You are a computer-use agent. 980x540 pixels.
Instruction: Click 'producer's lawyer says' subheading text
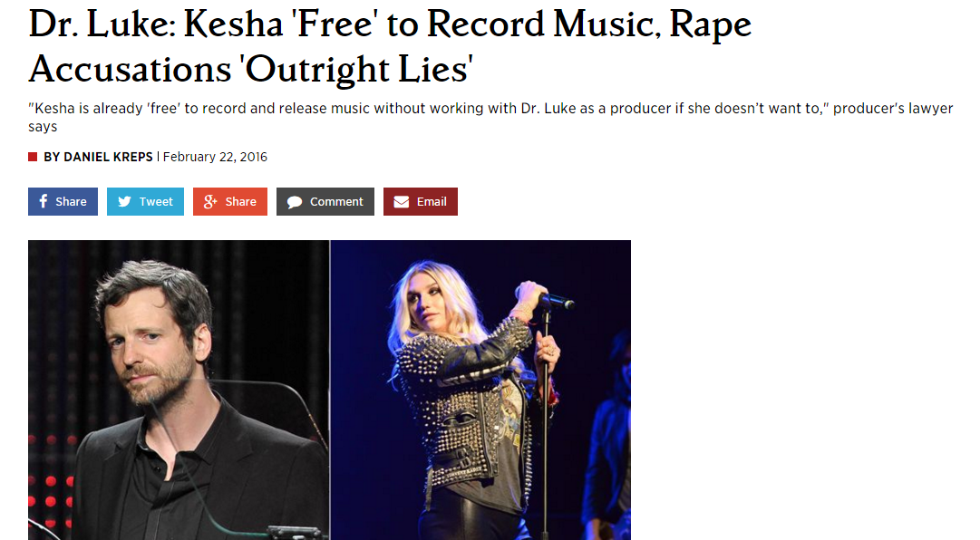click(x=490, y=118)
